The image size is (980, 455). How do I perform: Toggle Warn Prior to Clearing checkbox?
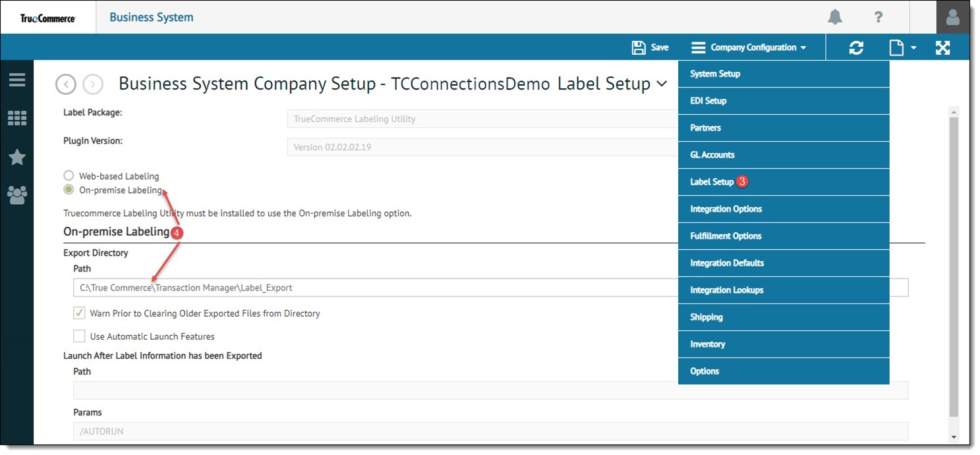79,313
